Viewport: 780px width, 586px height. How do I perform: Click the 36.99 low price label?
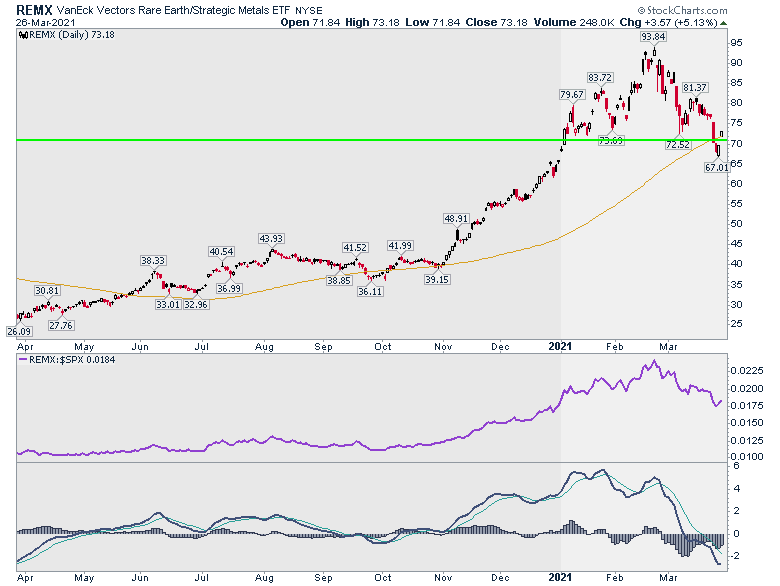point(229,289)
